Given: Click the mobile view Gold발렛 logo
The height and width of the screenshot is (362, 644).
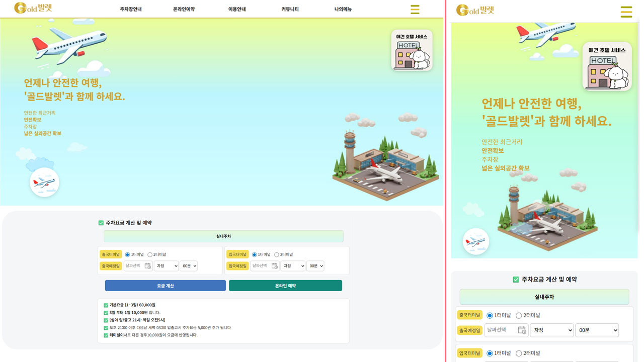Looking at the screenshot, I should click(x=475, y=10).
